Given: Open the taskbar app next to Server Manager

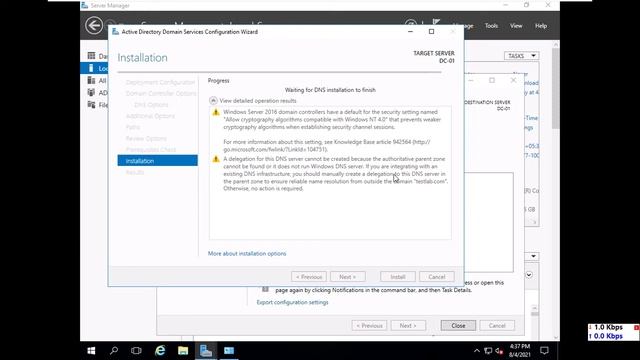Looking at the screenshot, I should coord(229,351).
